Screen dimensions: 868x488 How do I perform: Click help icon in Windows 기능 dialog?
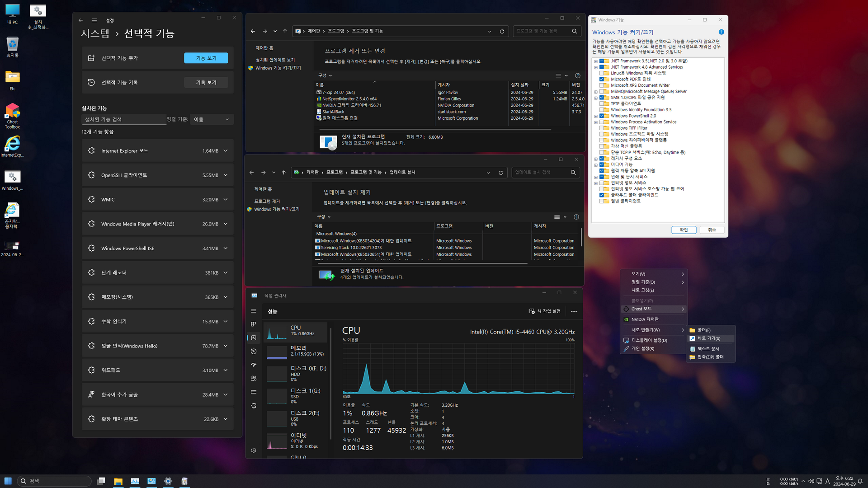(x=721, y=32)
